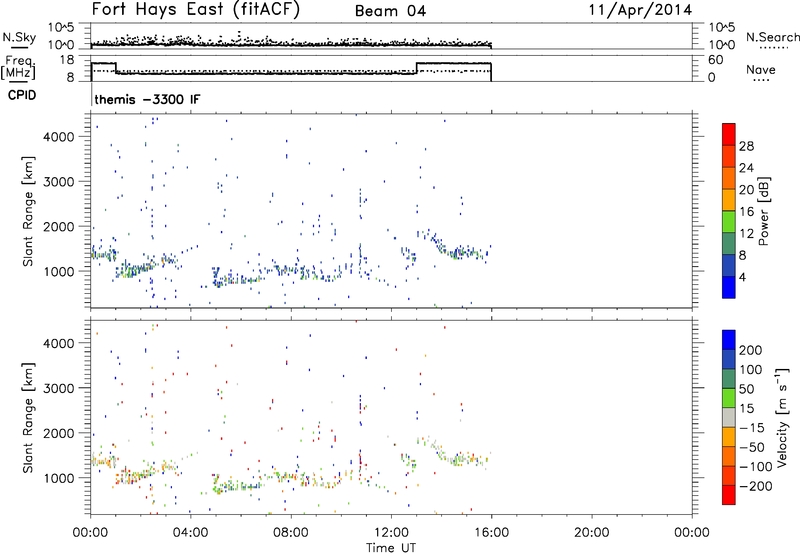Select the "N.Search" label on the right
Image resolution: width=800 pixels, height=554 pixels.
point(772,37)
